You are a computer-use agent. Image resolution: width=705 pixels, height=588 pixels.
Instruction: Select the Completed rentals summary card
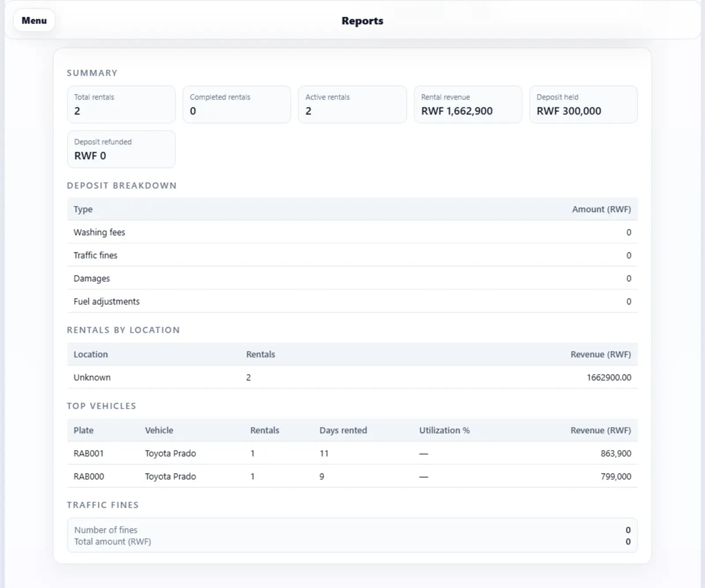point(237,104)
